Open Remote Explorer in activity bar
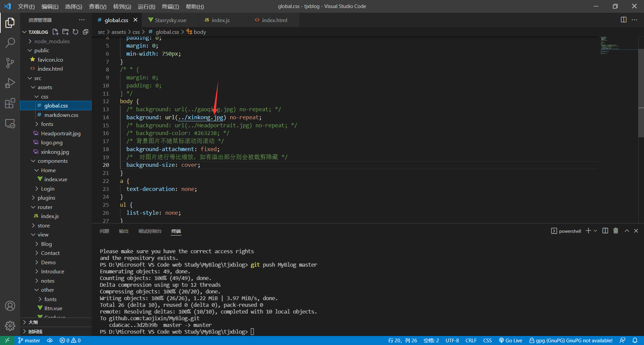The height and width of the screenshot is (345, 644). point(10,124)
